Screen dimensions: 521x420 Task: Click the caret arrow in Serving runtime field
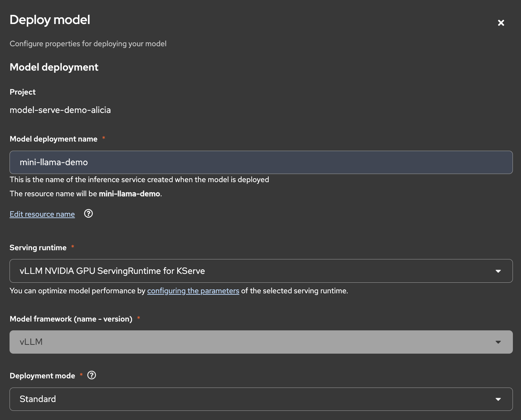pyautogui.click(x=498, y=271)
